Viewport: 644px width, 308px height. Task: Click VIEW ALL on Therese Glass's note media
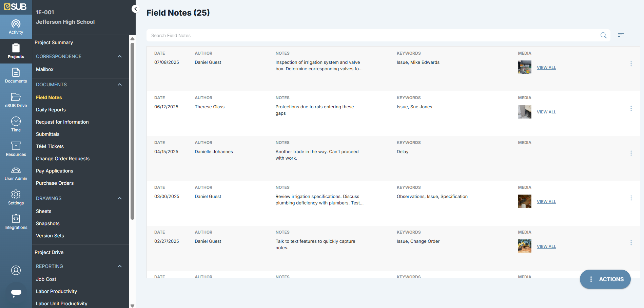(x=546, y=112)
